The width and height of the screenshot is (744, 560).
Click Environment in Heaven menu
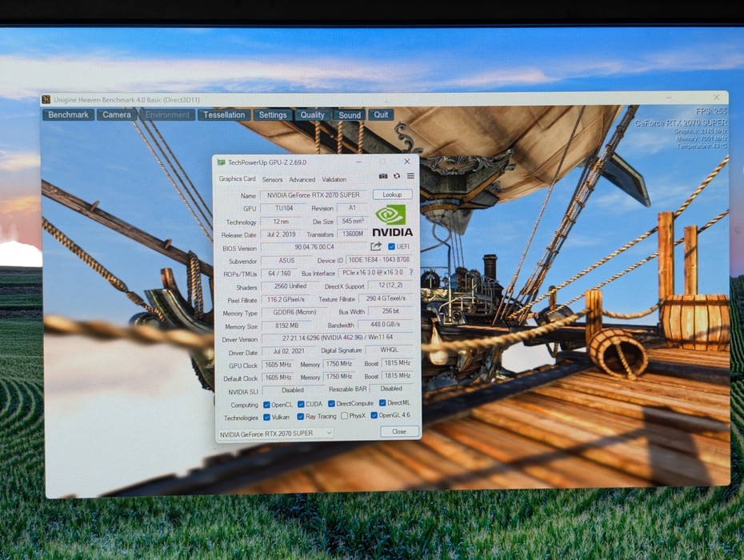[x=167, y=115]
